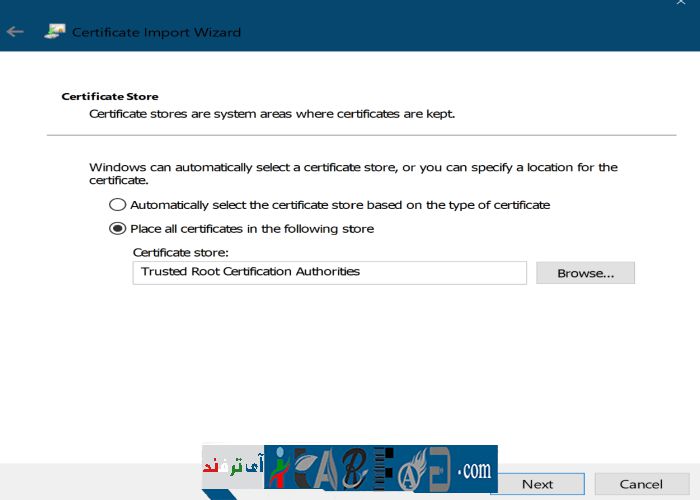
Task: Click the "Certificate store:" field label
Action: click(x=181, y=253)
